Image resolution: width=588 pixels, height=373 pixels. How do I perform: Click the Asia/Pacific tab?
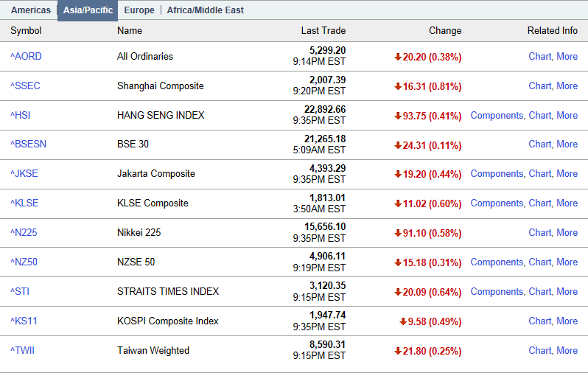[87, 10]
